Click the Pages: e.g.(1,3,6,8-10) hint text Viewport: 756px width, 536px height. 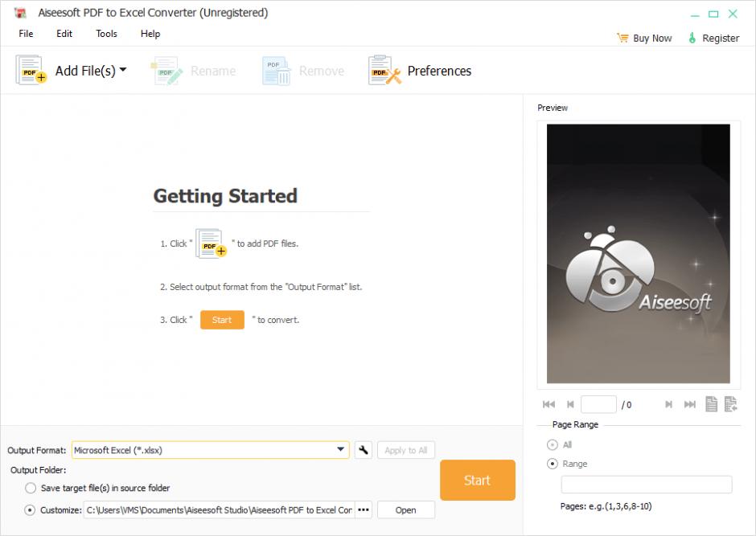(x=606, y=506)
